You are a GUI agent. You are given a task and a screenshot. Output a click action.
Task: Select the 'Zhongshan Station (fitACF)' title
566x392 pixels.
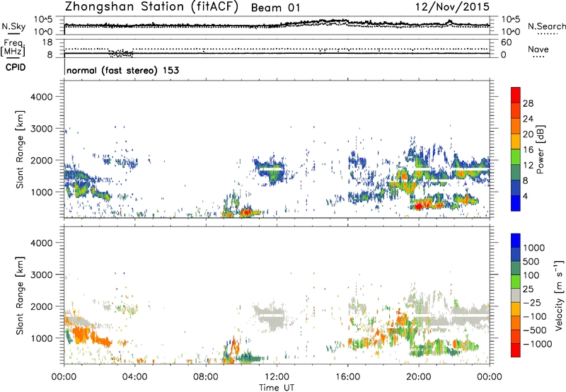tap(151, 7)
